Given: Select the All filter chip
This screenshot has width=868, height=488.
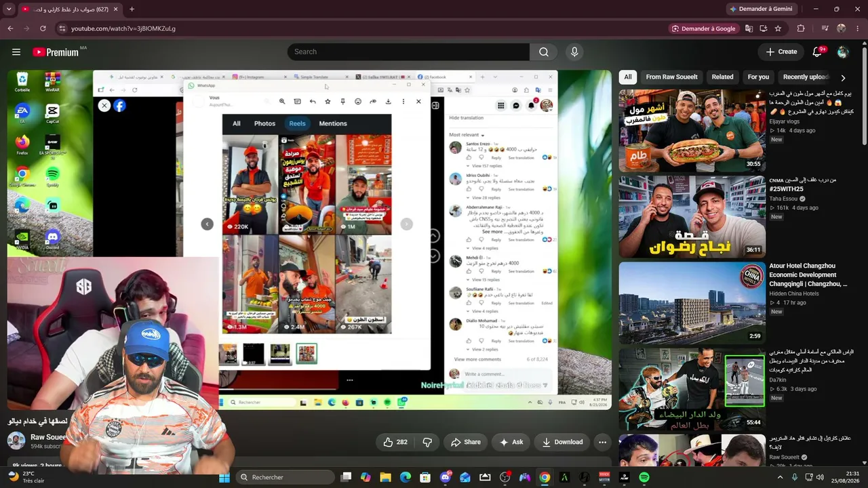Looking at the screenshot, I should tap(628, 77).
